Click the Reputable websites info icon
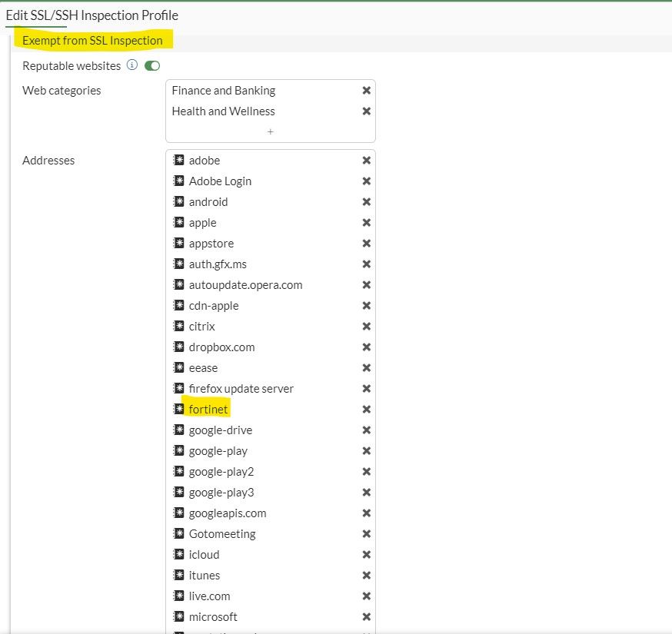The width and height of the screenshot is (672, 634). coord(132,65)
